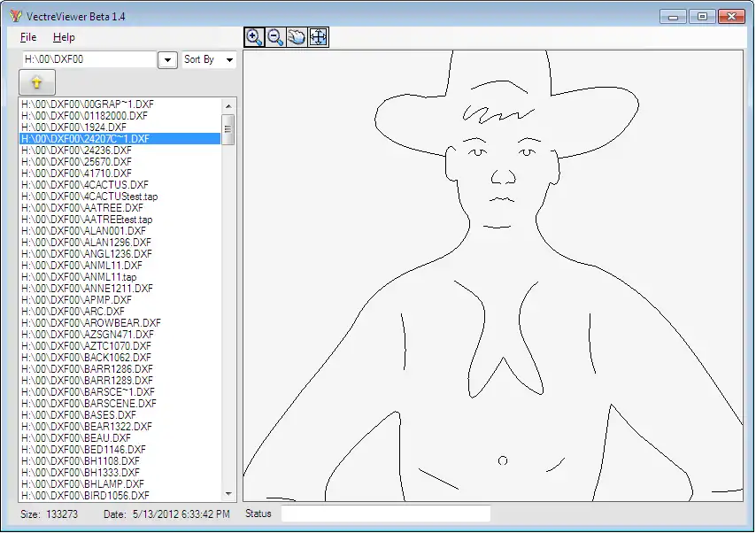The height and width of the screenshot is (533, 756).
Task: Go up one folder with yellow arrow
Action: [37, 82]
